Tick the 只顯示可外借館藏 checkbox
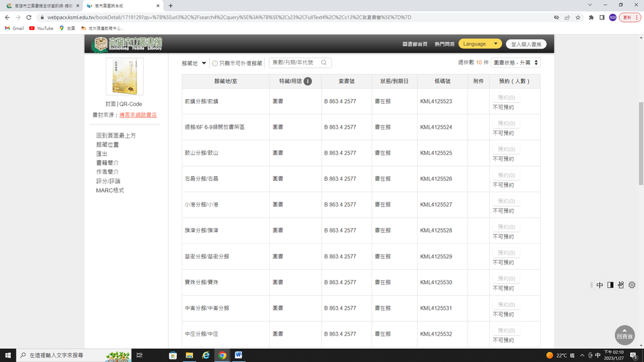Image resolution: width=644 pixels, height=362 pixels. (215, 63)
